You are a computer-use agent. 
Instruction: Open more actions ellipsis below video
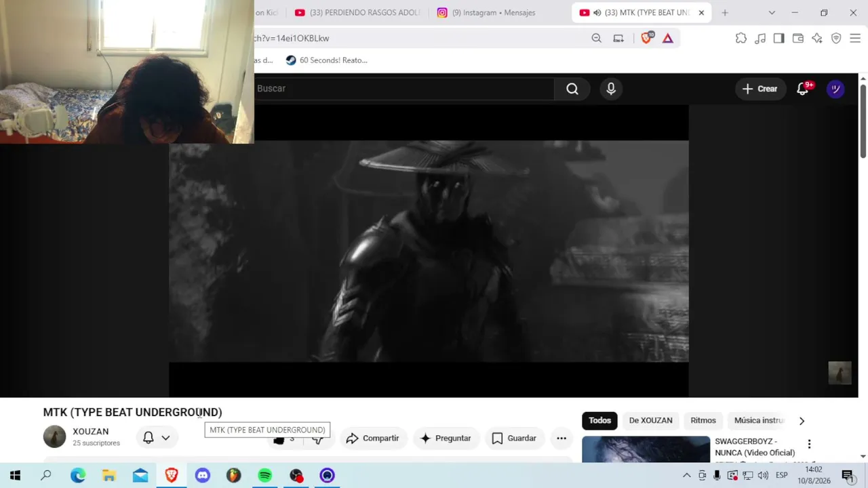(x=561, y=439)
